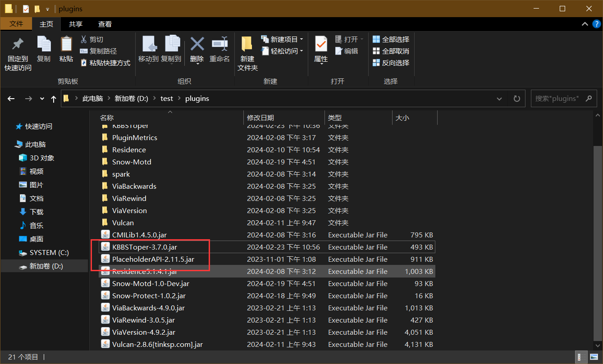Click Select All in ribbon
Viewport: 603px width, 364px height.
(391, 40)
